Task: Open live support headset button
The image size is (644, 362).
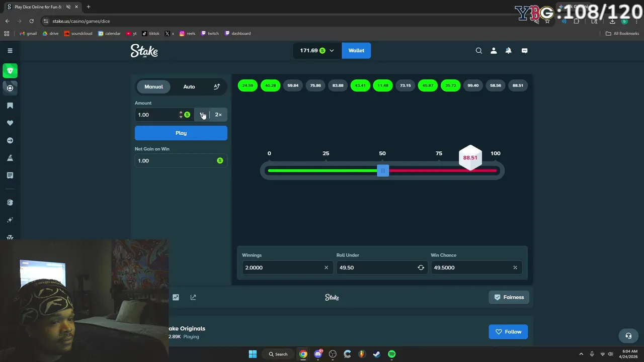Action: [x=628, y=336]
